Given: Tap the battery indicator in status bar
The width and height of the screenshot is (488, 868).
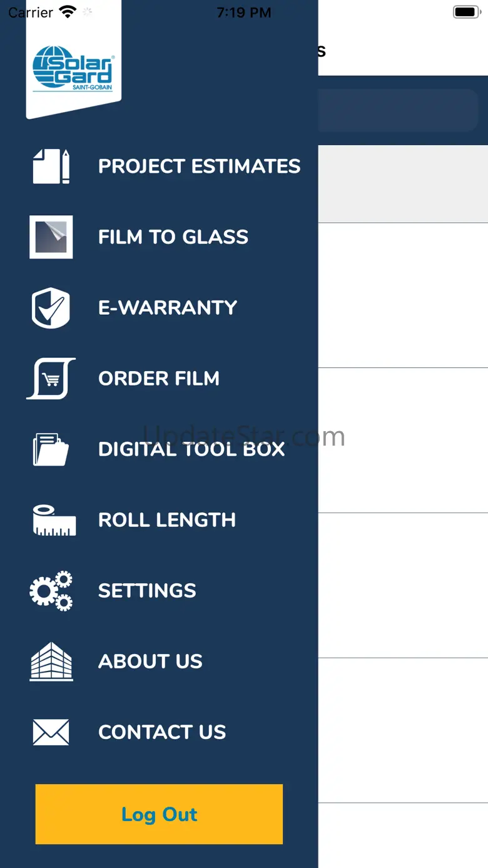Looking at the screenshot, I should point(466,12).
